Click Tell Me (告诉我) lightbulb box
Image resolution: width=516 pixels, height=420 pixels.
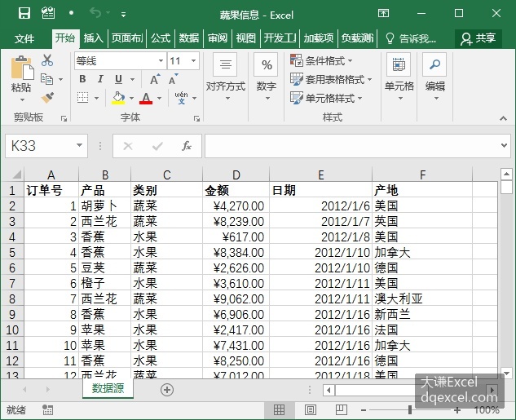point(411,38)
